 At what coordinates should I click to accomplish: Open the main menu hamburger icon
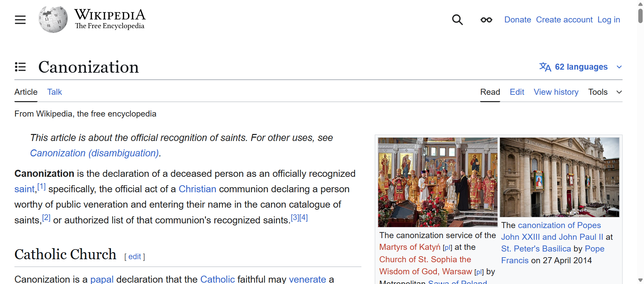point(20,20)
